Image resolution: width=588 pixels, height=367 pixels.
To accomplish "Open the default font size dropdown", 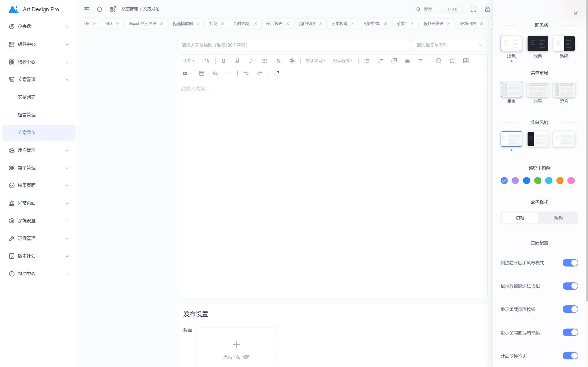I will [x=315, y=61].
